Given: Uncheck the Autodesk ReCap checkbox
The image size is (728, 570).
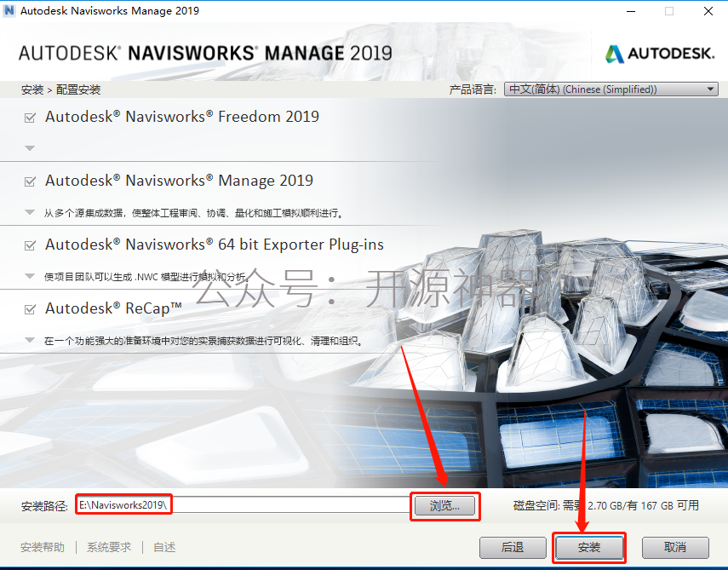Looking at the screenshot, I should [x=30, y=309].
